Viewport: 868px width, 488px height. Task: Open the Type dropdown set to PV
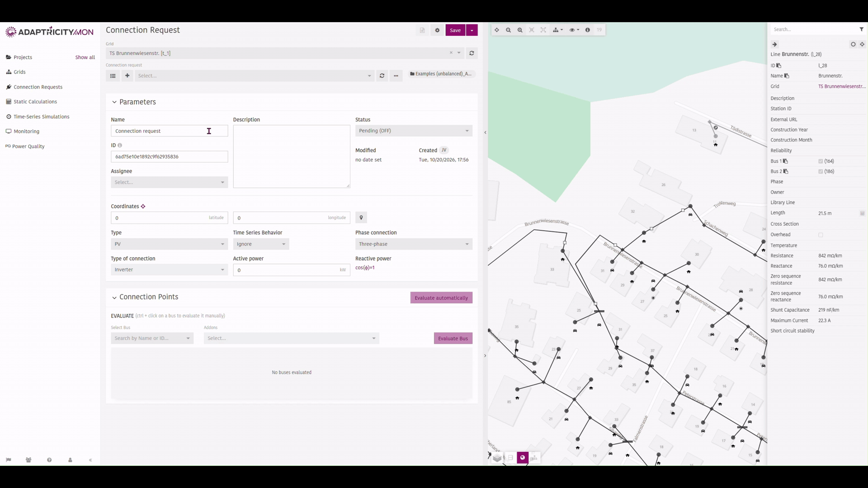[170, 244]
